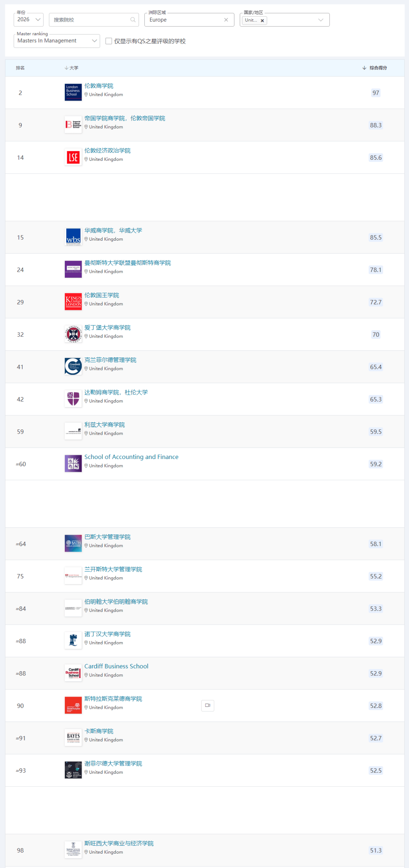Click the score 52.8 in Strathclyde row
The width and height of the screenshot is (409, 868).
coord(376,706)
